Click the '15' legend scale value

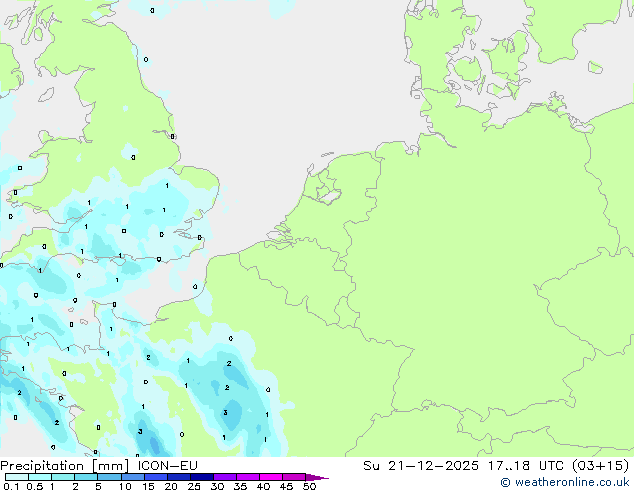tap(148, 486)
